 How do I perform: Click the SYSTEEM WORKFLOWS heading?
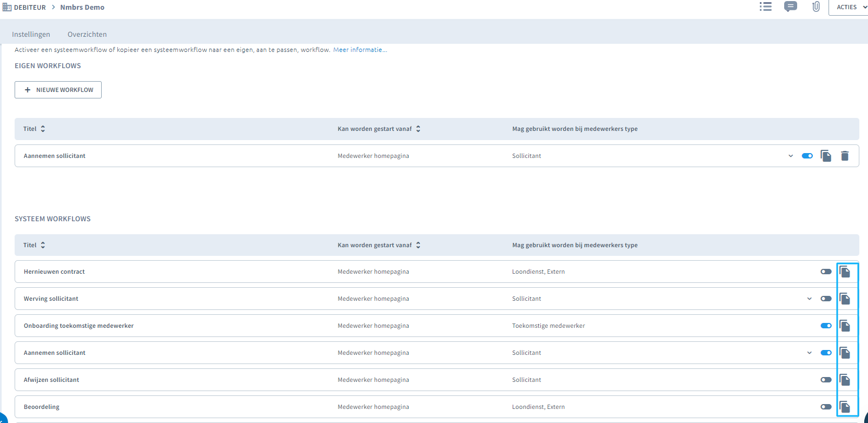pos(52,219)
